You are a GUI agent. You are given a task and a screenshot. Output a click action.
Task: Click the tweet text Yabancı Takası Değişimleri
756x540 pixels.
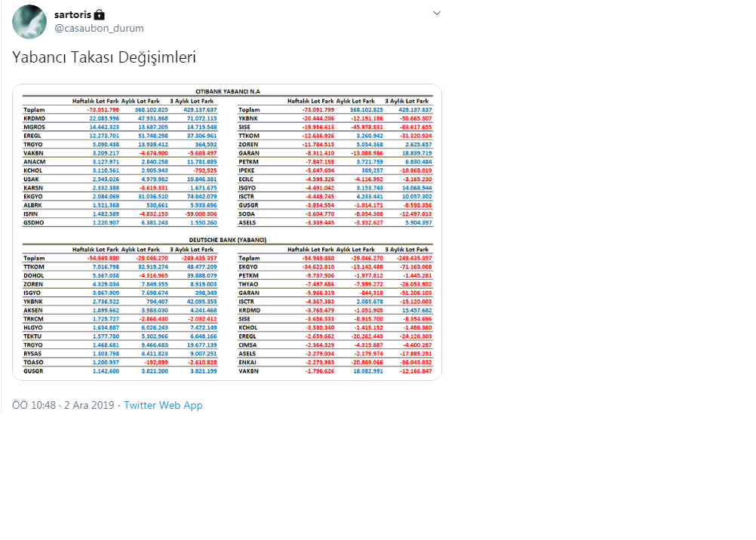[x=104, y=57]
